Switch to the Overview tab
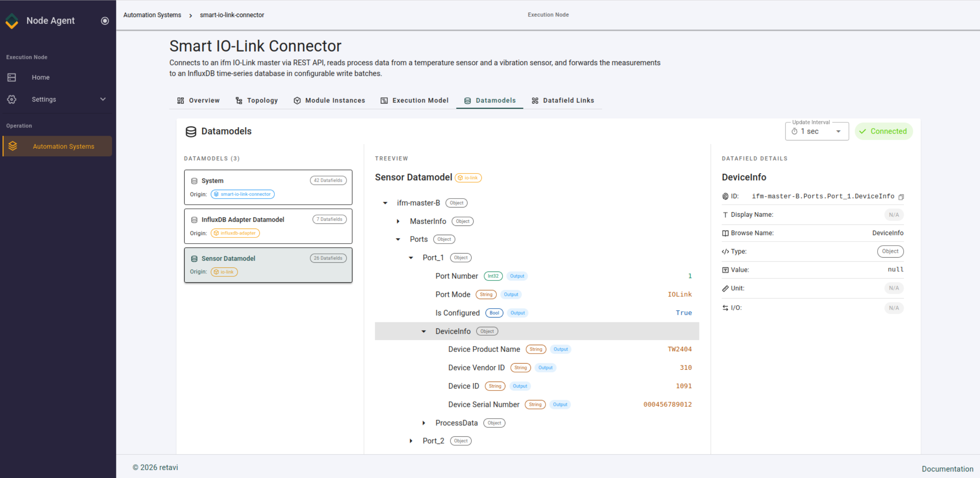Viewport: 980px width, 478px height. (198, 101)
